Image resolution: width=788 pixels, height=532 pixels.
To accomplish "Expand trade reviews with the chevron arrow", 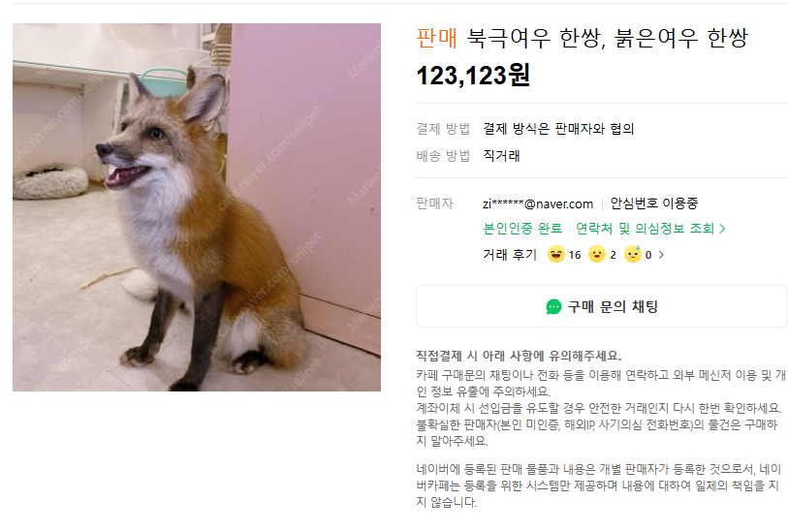I will click(x=661, y=255).
